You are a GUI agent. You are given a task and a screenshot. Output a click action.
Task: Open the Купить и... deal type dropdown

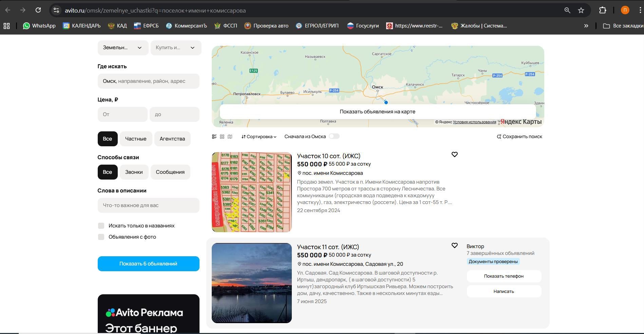[176, 48]
